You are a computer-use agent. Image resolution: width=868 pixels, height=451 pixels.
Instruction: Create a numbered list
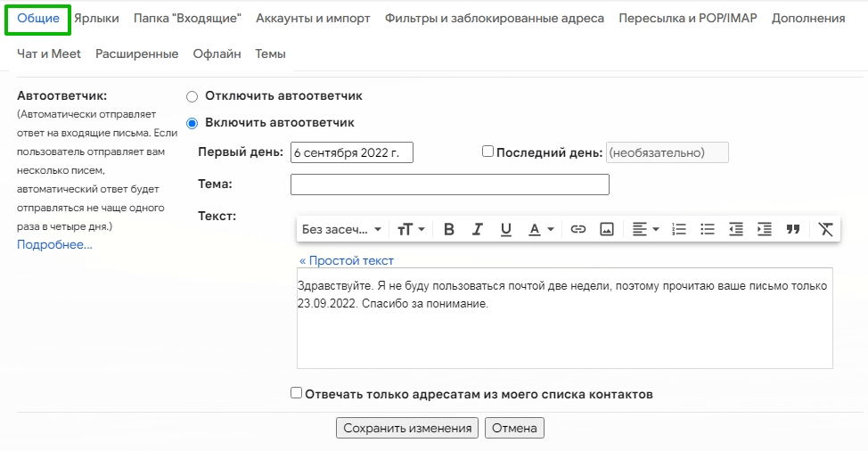[x=679, y=229]
